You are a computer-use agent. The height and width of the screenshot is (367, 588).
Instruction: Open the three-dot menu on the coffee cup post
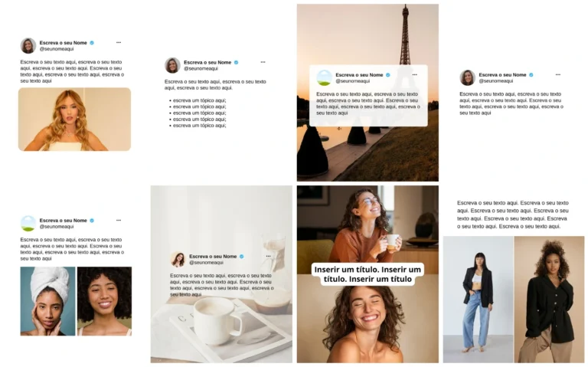[x=269, y=256]
